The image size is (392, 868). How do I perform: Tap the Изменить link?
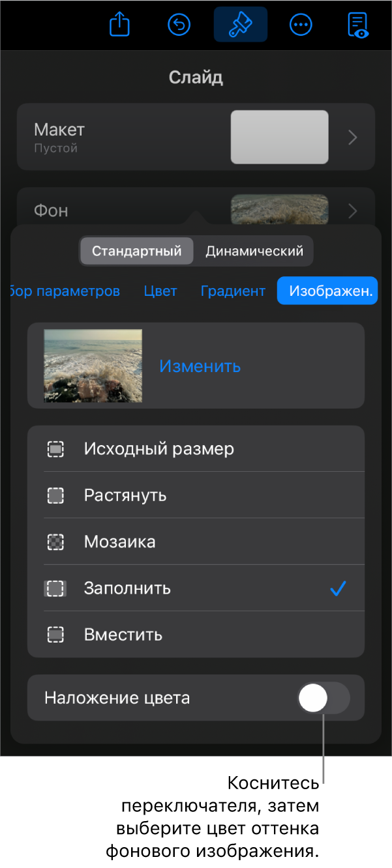pos(200,366)
